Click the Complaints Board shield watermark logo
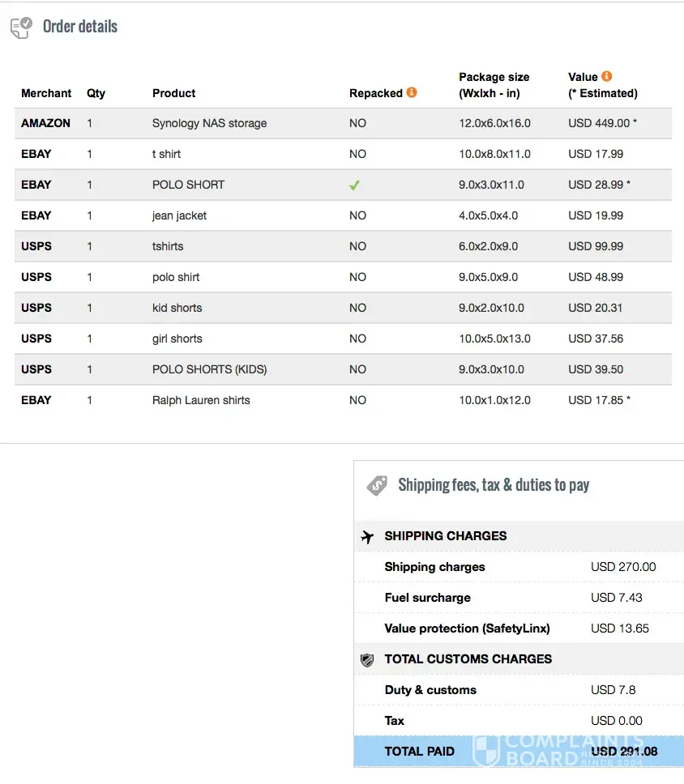The height and width of the screenshot is (784, 684). click(x=485, y=751)
